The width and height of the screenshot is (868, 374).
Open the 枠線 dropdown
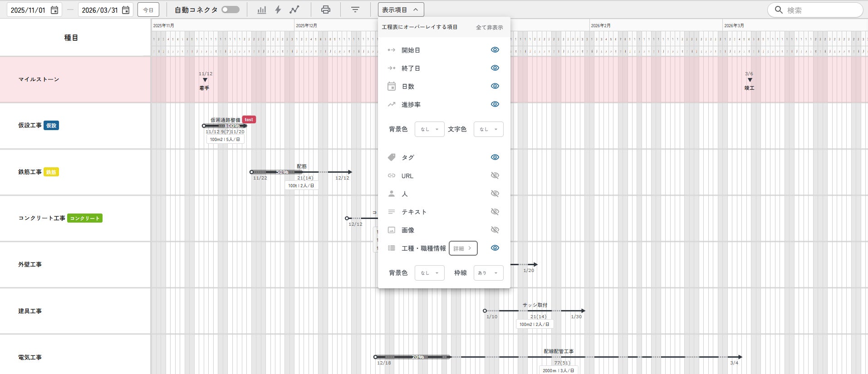pos(488,273)
